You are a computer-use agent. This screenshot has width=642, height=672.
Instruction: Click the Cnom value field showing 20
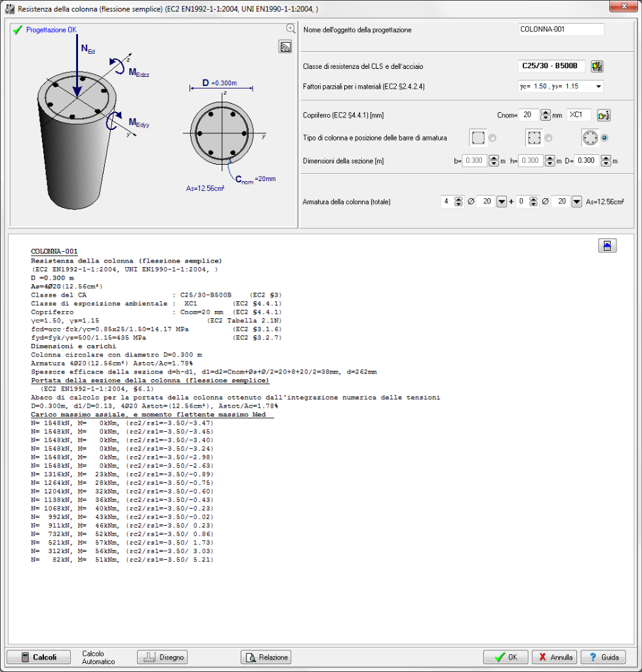pos(529,115)
